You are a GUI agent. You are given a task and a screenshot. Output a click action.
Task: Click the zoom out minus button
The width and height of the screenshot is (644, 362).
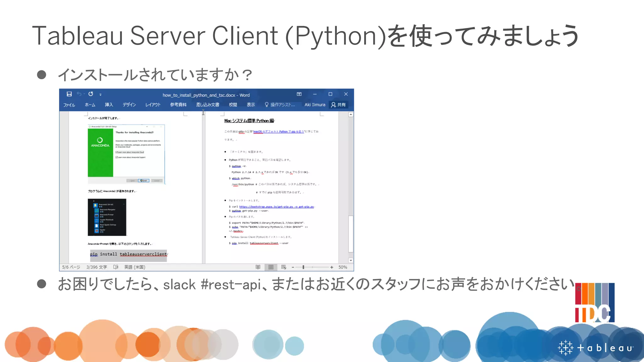[x=293, y=267]
